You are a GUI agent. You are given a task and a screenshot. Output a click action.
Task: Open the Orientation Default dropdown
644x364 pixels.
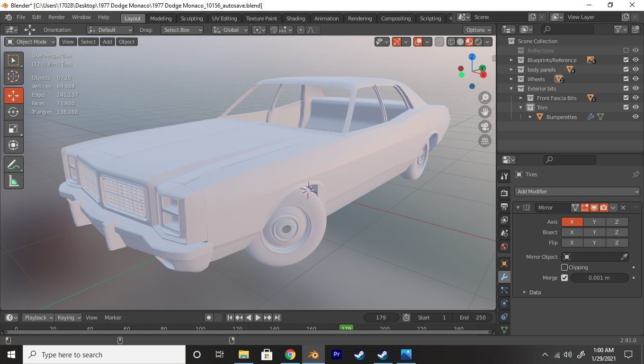(110, 30)
